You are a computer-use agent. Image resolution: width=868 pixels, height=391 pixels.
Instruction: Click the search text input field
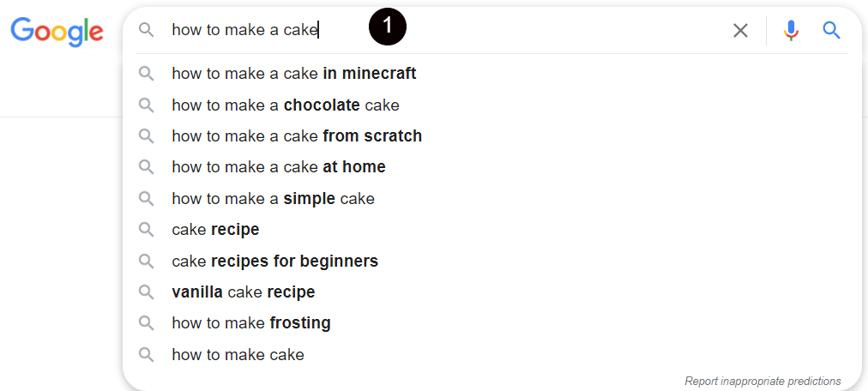tap(443, 30)
